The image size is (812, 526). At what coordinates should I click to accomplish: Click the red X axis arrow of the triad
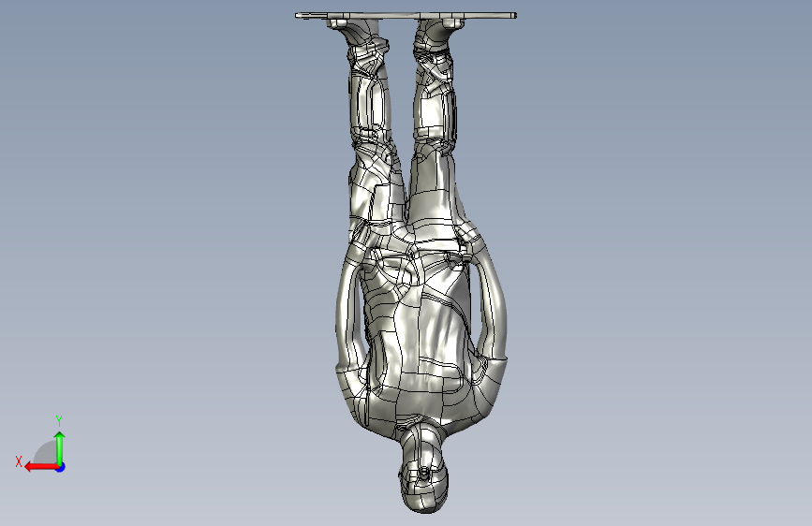[x=41, y=467]
